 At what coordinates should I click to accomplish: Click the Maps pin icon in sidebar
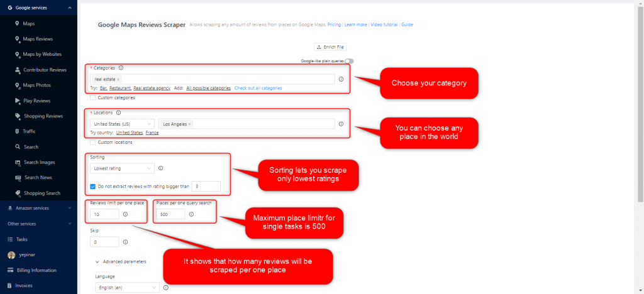pyautogui.click(x=17, y=24)
